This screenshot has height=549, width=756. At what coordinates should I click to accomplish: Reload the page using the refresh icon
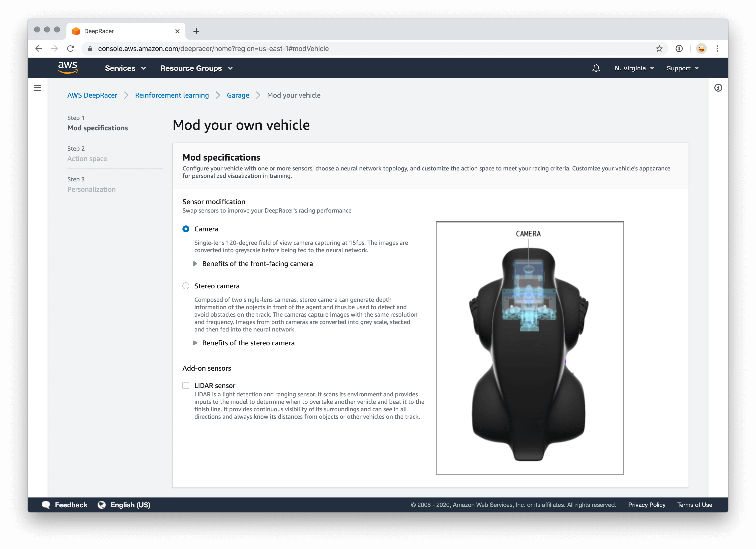(71, 49)
